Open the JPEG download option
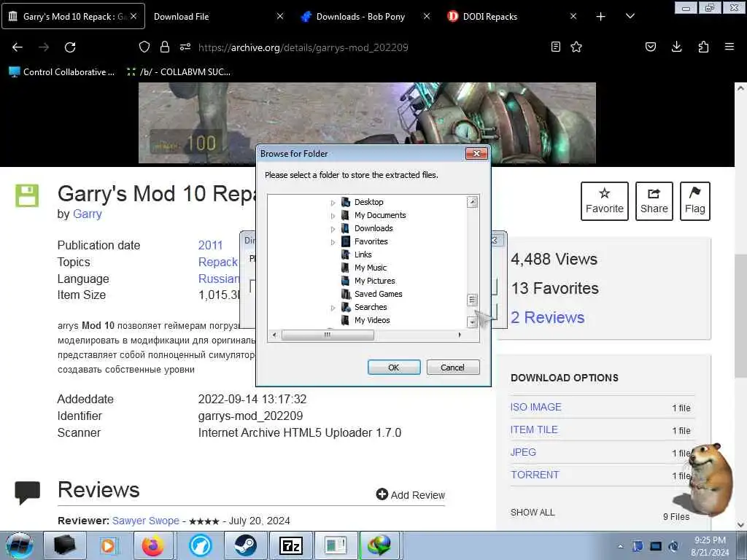This screenshot has height=560, width=747. [x=523, y=452]
